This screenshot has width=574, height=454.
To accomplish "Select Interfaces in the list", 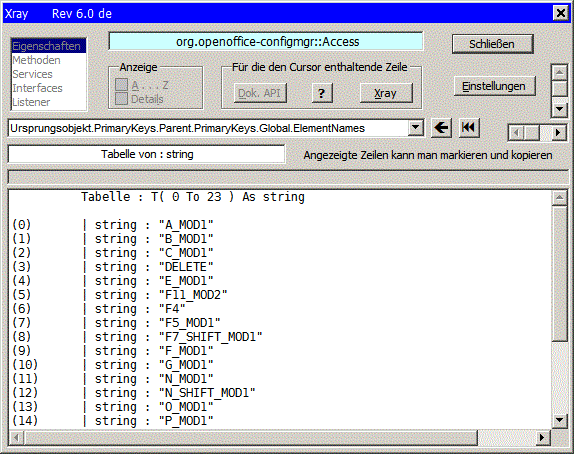I will 49,88.
